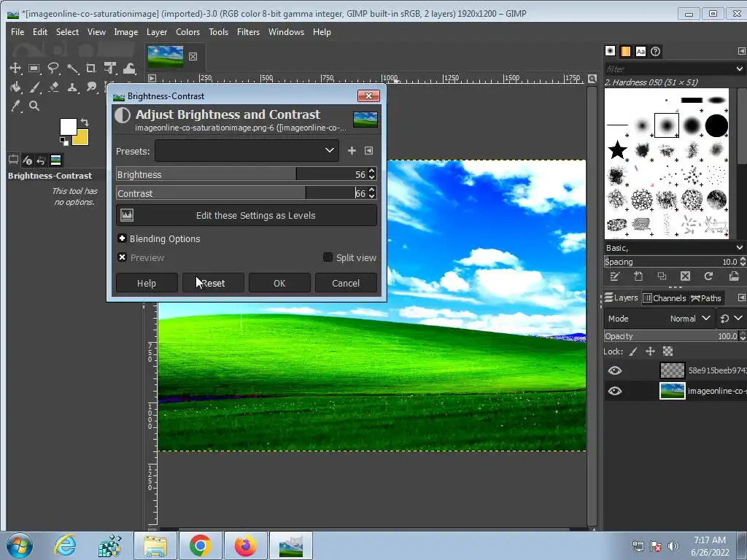Open the brush filter tag dropdown
Image resolution: width=747 pixels, height=560 pixels.
(740, 69)
